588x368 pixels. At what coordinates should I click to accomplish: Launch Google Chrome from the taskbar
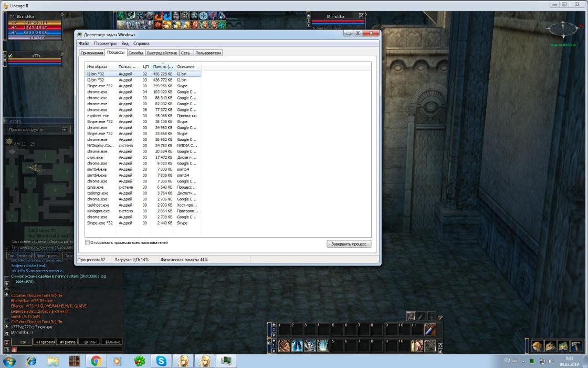tap(96, 361)
